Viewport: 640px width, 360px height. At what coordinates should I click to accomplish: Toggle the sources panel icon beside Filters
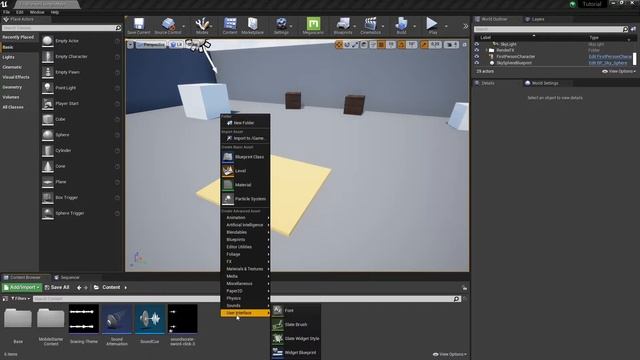pyautogui.click(x=5, y=299)
